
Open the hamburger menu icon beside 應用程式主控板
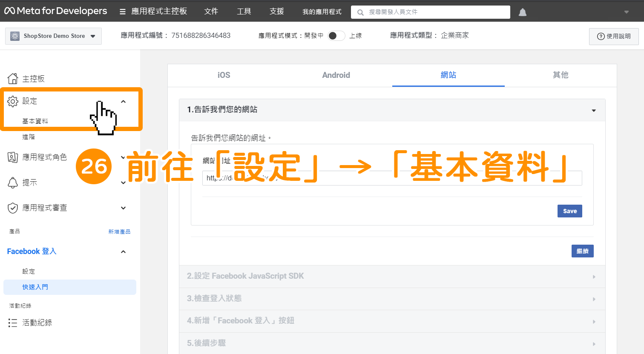123,12
